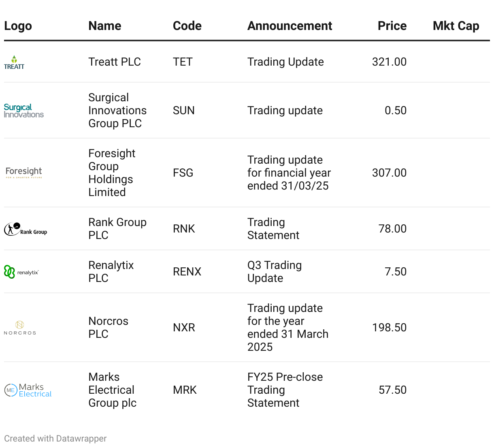
Task: Click the Treatt company logo
Action: click(x=14, y=63)
